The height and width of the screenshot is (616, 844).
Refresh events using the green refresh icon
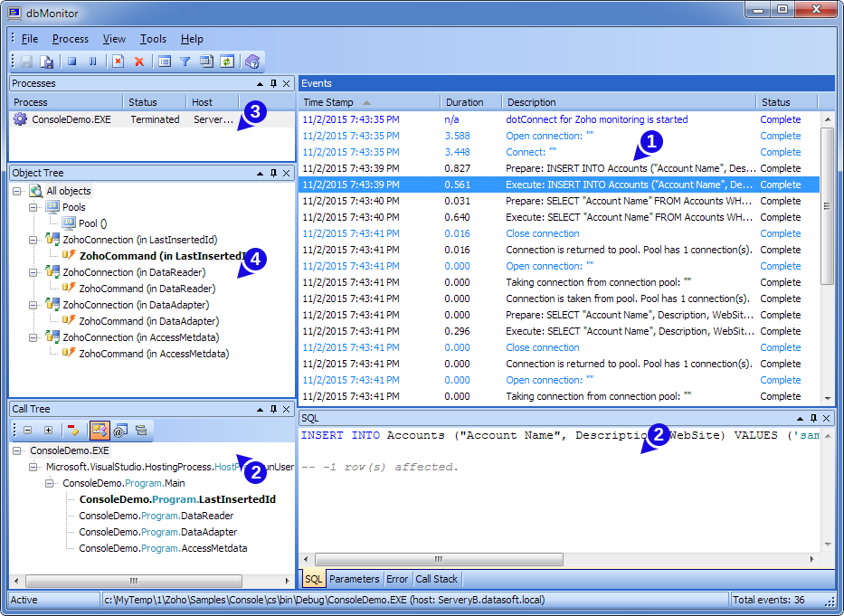coord(228,62)
